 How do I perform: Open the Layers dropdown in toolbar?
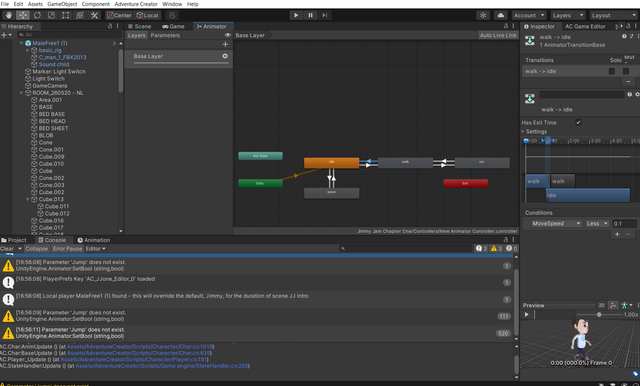pyautogui.click(x=568, y=16)
